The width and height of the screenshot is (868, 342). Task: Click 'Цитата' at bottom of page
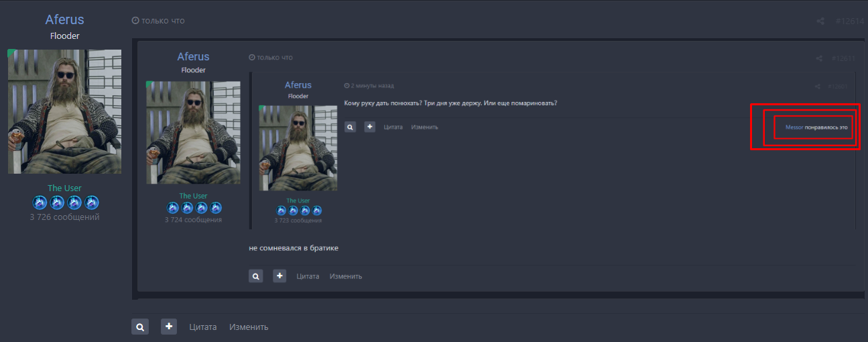(202, 327)
